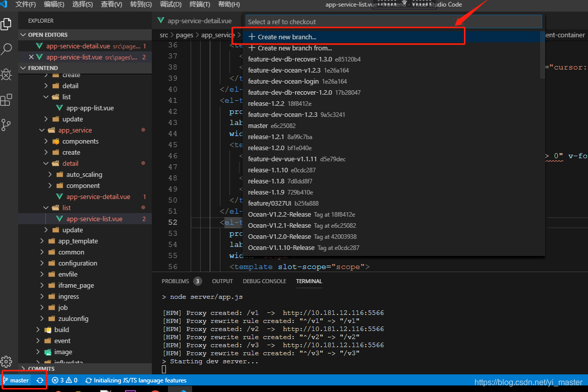Viewport: 588px width, 392px height.
Task: Click the synchronize changes icon in status bar
Action: pos(40,380)
